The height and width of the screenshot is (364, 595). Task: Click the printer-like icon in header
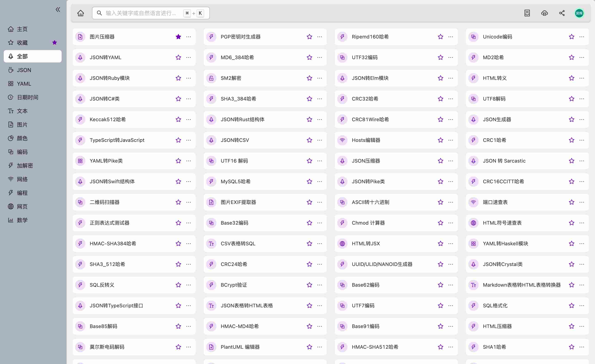click(x=544, y=13)
